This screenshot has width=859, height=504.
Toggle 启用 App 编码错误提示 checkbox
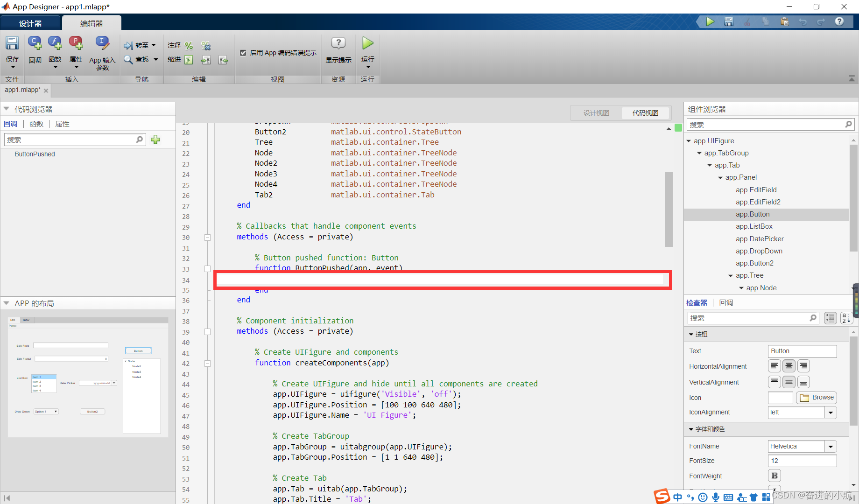243,53
